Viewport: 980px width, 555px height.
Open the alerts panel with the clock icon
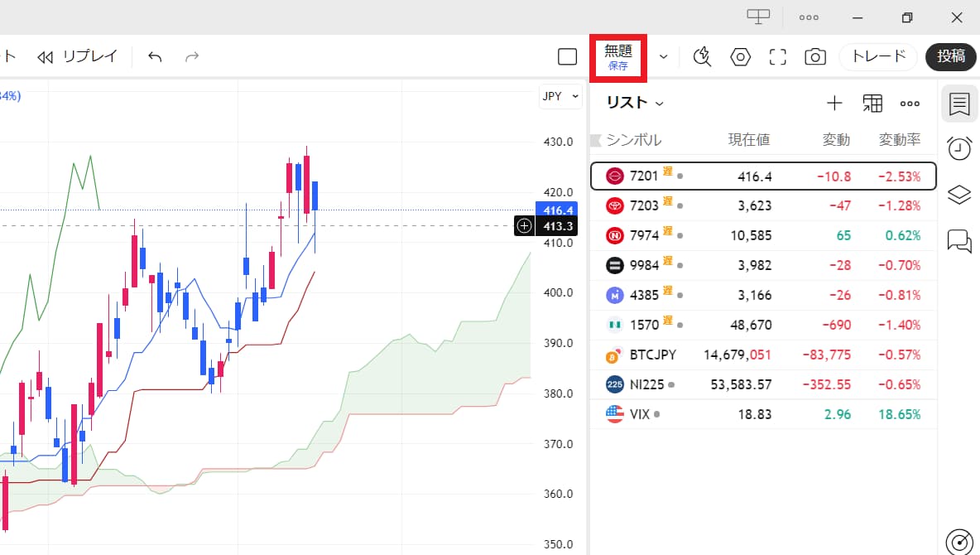(958, 147)
